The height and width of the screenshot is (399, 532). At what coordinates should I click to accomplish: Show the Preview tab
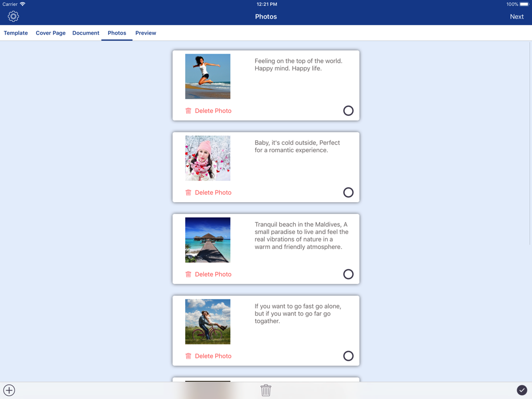click(146, 33)
